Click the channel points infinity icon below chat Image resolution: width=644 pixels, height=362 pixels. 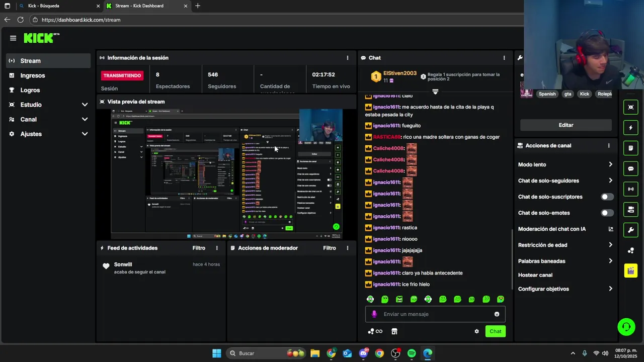[x=375, y=331]
